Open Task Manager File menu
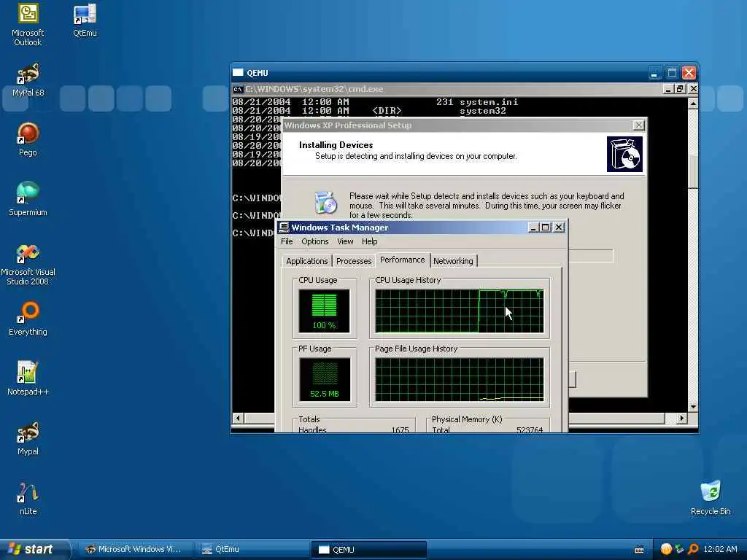This screenshot has height=560, width=747. (287, 241)
